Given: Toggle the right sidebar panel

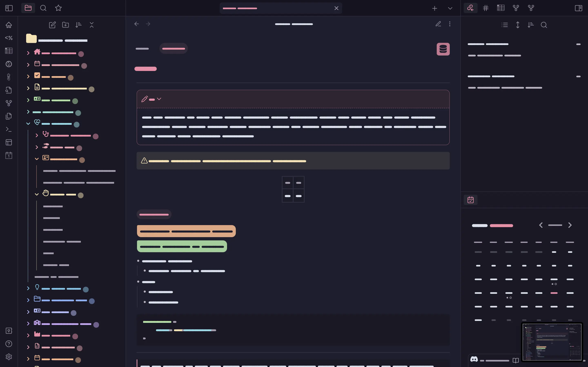Looking at the screenshot, I should [578, 8].
